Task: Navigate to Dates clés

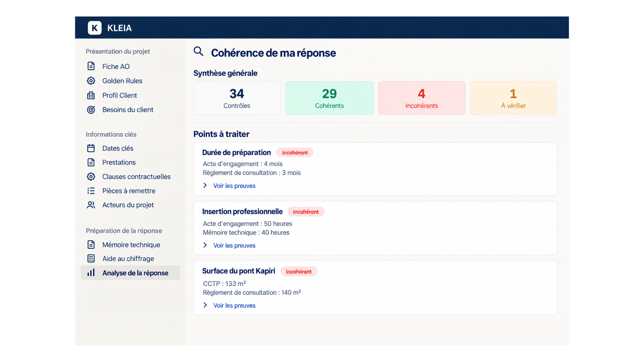Action: pyautogui.click(x=118, y=148)
